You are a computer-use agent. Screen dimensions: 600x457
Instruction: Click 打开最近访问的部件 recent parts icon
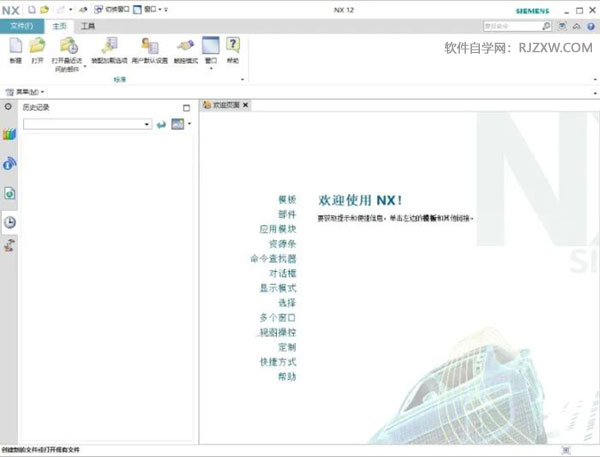point(68,46)
